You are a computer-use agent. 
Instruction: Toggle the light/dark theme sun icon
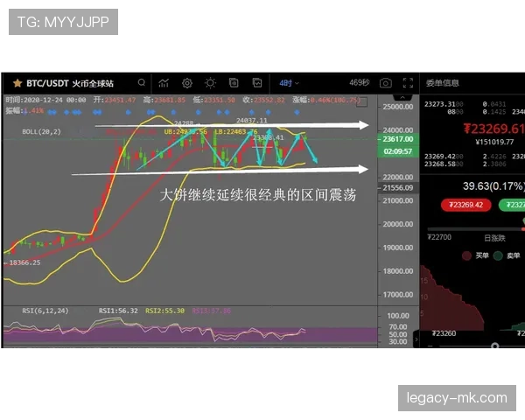click(210, 83)
